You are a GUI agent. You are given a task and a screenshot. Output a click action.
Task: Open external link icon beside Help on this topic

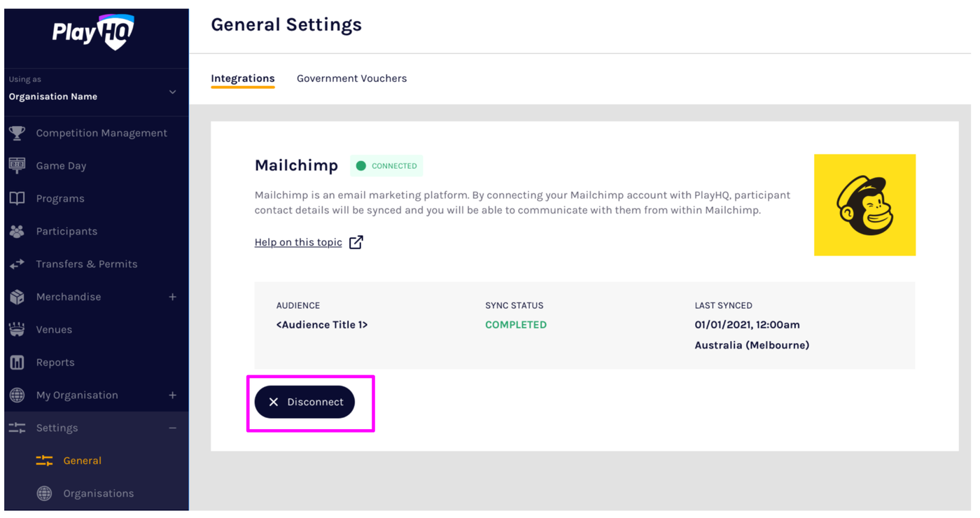(x=356, y=242)
